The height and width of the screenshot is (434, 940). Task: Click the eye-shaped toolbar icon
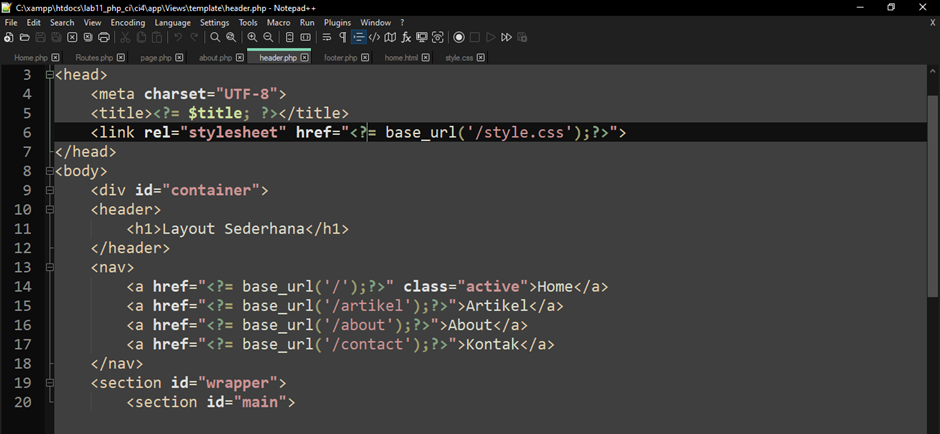point(438,37)
